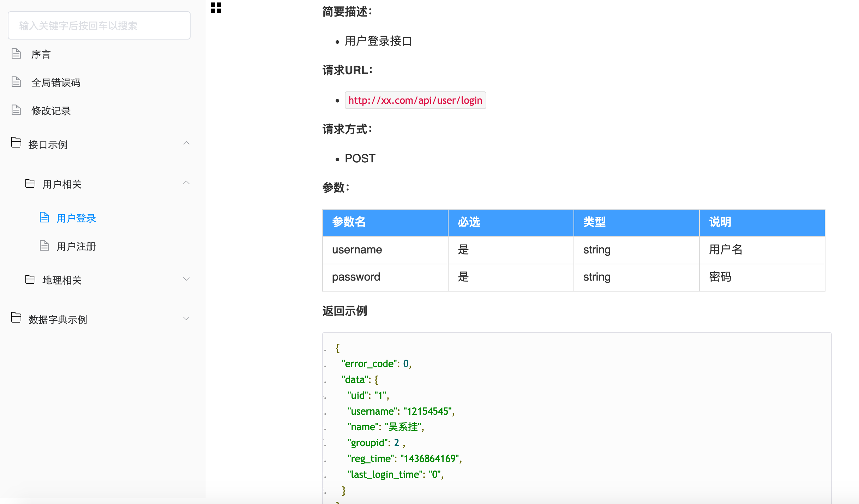Click the 必选 table header
The image size is (859, 504).
511,222
